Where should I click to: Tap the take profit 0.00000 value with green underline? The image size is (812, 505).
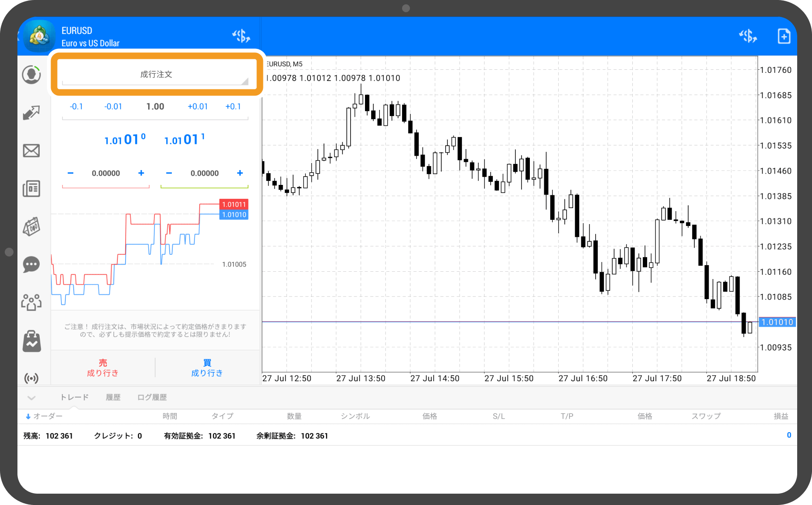point(205,174)
